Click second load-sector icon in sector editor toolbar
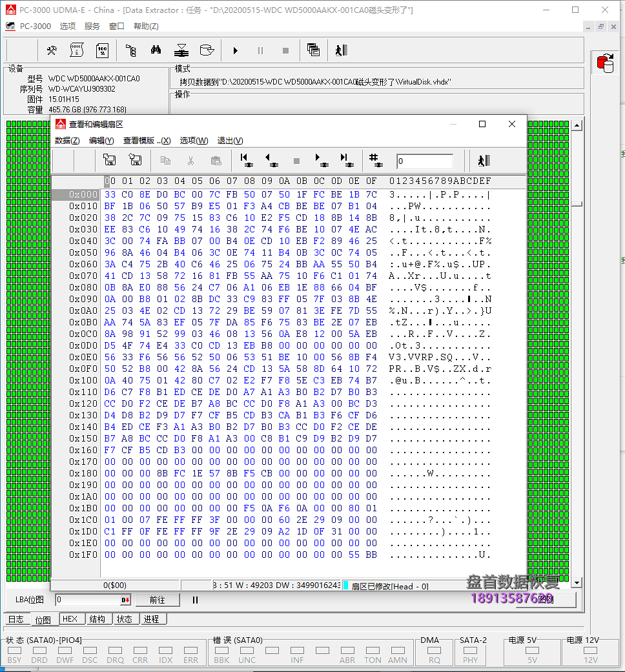 [135, 160]
